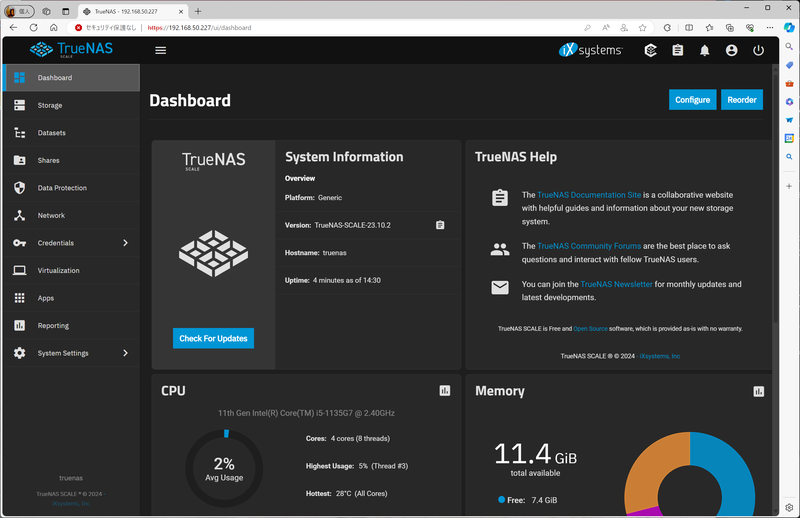
Task: Bookmark this page with star icon
Action: point(642,28)
